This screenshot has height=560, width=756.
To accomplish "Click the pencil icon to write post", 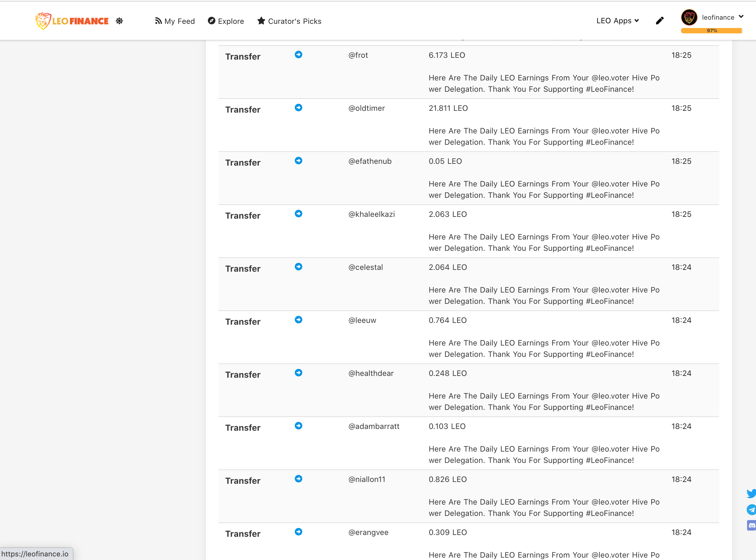I will coord(660,21).
